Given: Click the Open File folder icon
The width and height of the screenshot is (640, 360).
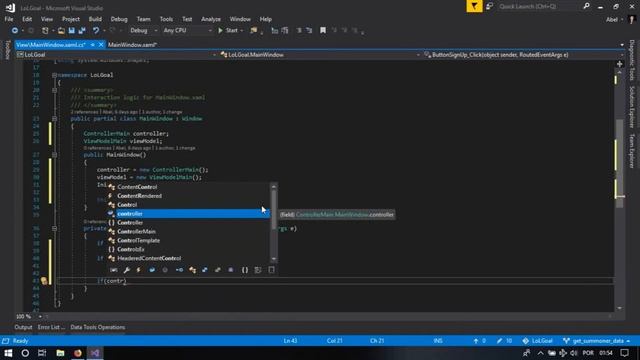Looking at the screenshot, I should (x=61, y=31).
